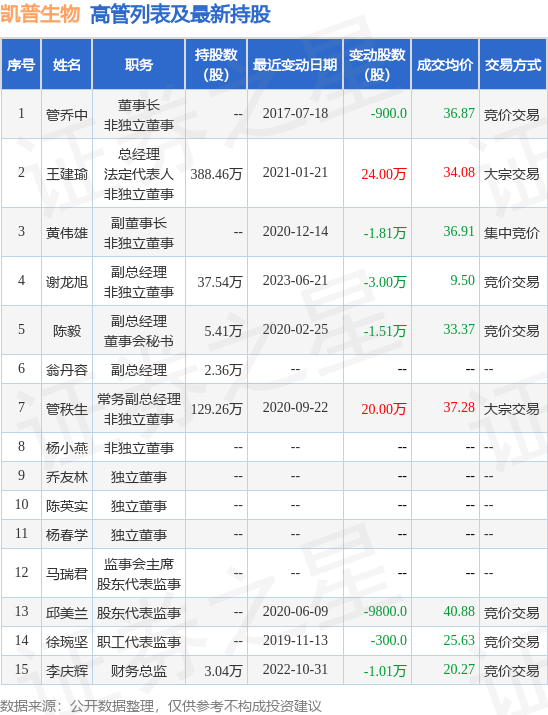Click the change value 24.00万

pos(384,174)
